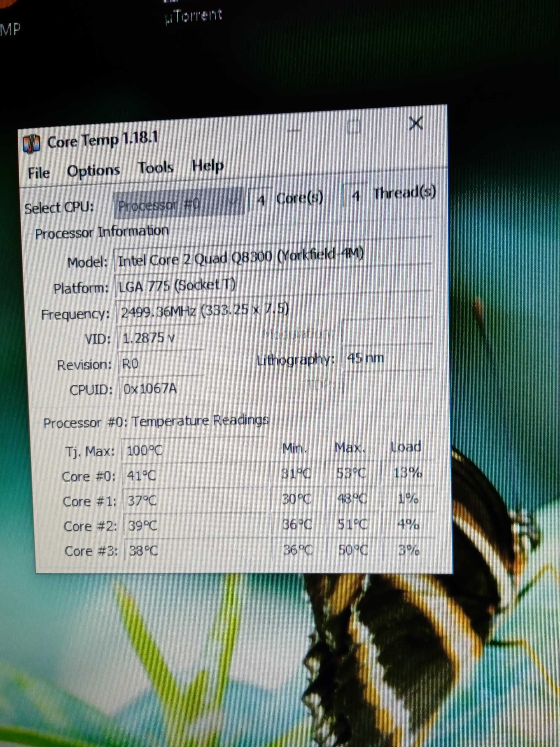This screenshot has width=560, height=747.
Task: Maximize the Core Temp window
Action: [353, 127]
